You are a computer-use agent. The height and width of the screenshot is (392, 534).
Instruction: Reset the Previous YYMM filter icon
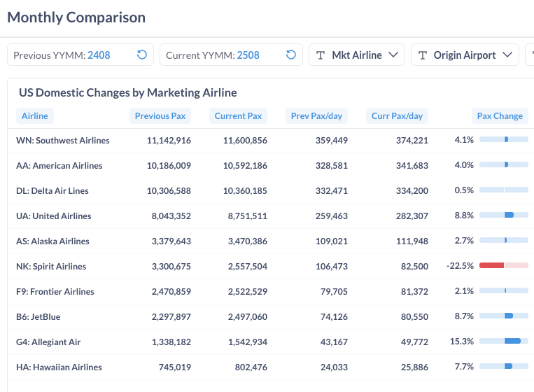click(141, 55)
